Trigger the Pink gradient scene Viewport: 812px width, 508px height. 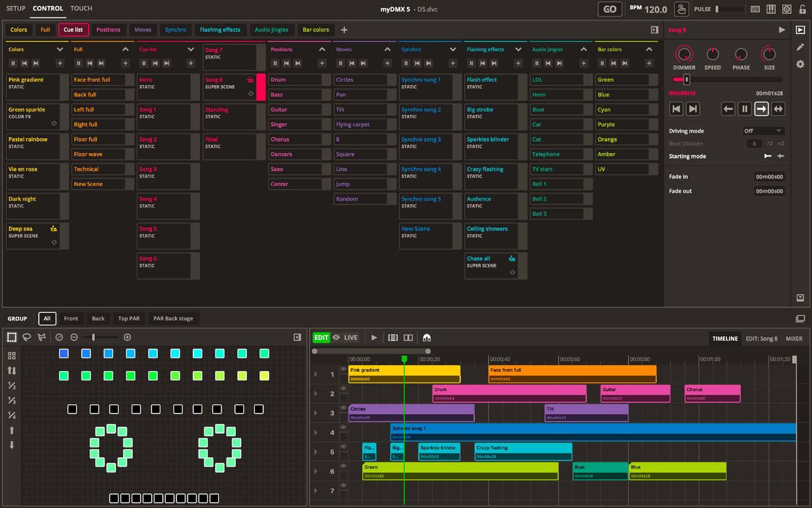pos(37,87)
